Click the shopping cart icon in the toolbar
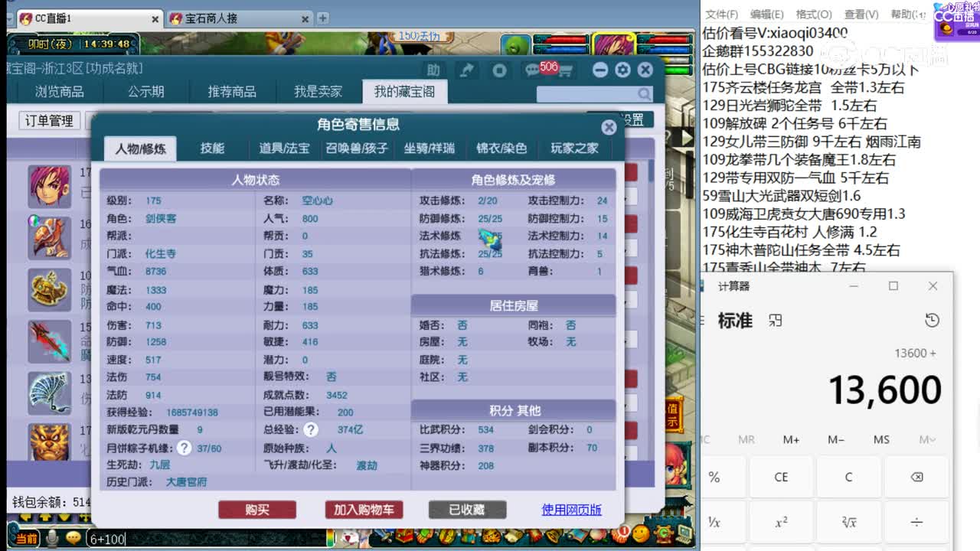The height and width of the screenshot is (551, 980). (565, 72)
